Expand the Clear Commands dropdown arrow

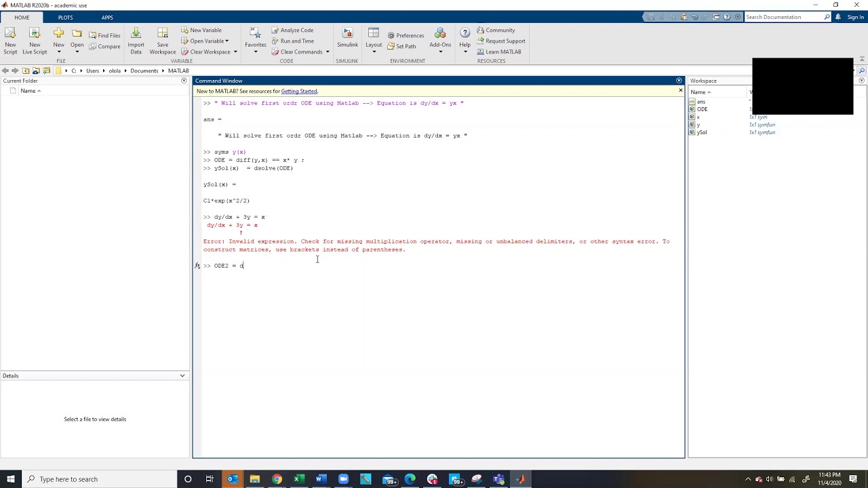coord(327,52)
